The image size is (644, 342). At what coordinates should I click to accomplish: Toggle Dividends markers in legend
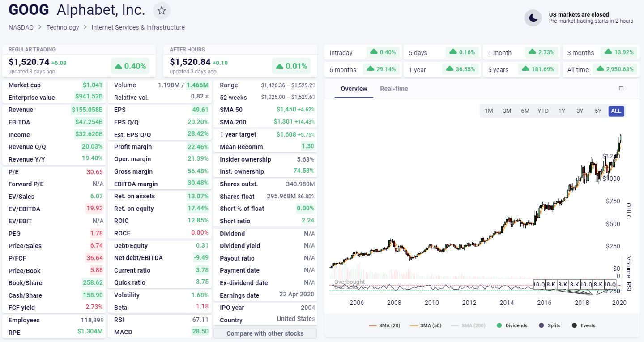click(x=512, y=325)
